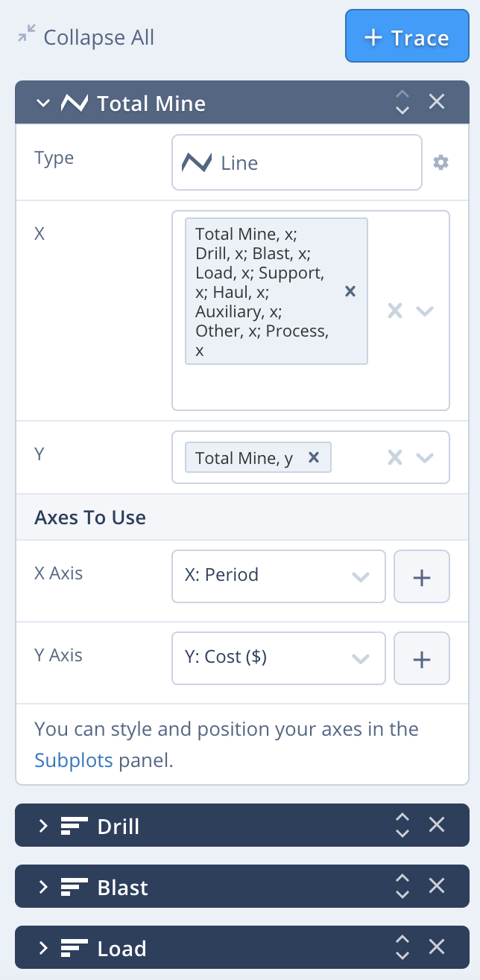Open the Subplots panel link

point(74,760)
